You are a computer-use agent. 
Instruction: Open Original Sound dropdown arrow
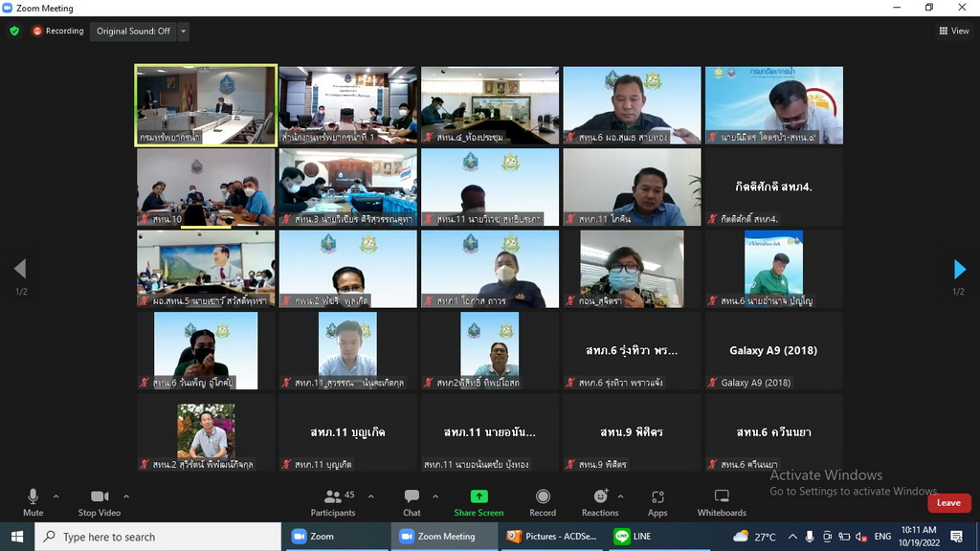(x=183, y=32)
